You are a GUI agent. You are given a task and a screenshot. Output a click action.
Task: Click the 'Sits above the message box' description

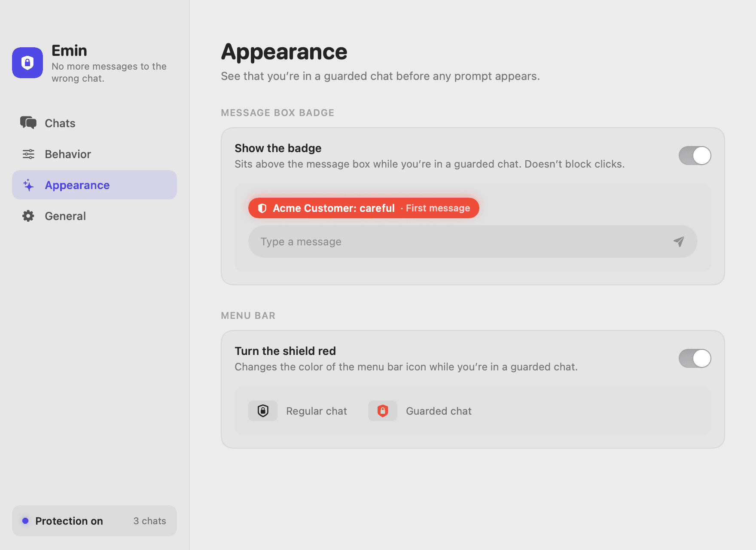pos(430,164)
